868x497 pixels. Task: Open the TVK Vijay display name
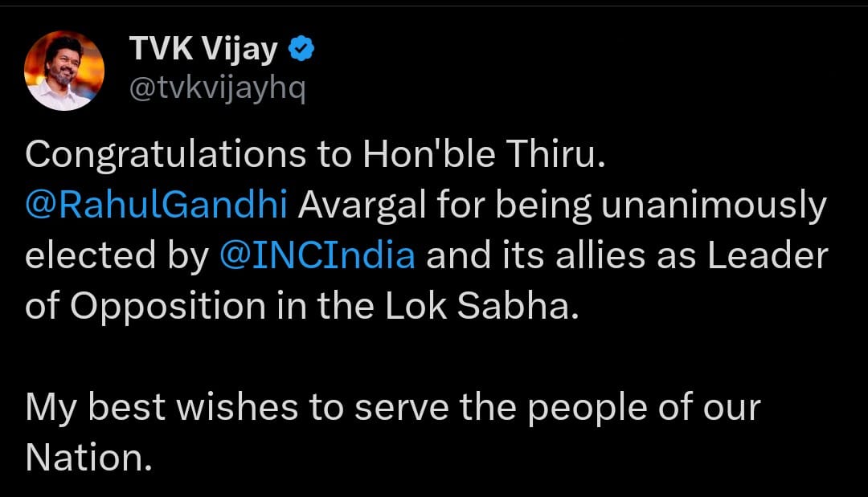tap(203, 49)
